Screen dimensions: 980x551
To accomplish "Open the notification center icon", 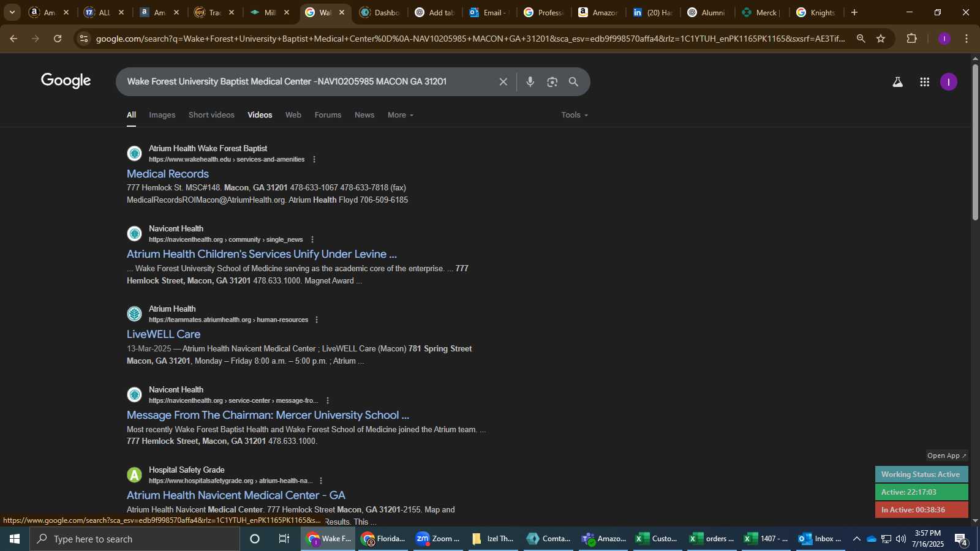I will [962, 539].
